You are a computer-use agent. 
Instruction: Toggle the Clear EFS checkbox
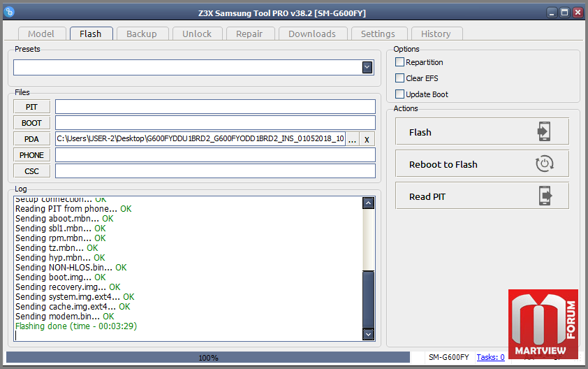pos(399,78)
